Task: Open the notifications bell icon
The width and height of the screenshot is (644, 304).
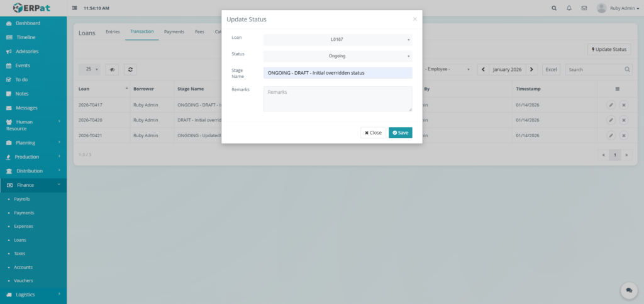Action: pos(569,8)
